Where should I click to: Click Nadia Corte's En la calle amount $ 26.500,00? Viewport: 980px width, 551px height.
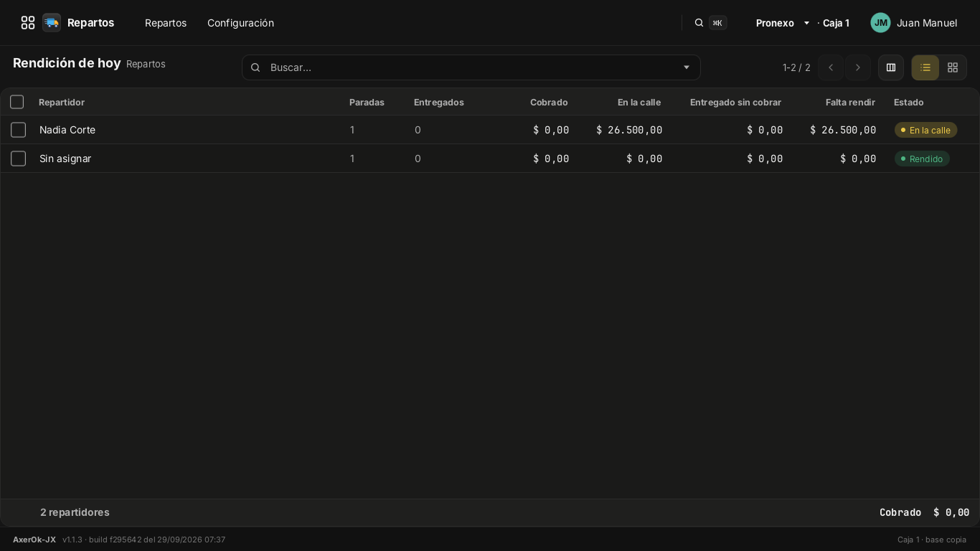click(x=629, y=130)
